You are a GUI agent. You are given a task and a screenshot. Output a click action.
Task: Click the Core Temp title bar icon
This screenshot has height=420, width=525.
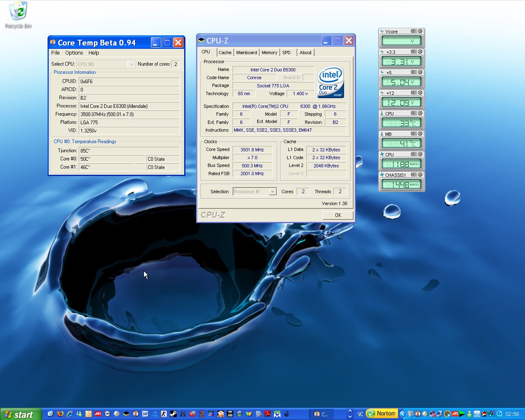click(x=52, y=42)
